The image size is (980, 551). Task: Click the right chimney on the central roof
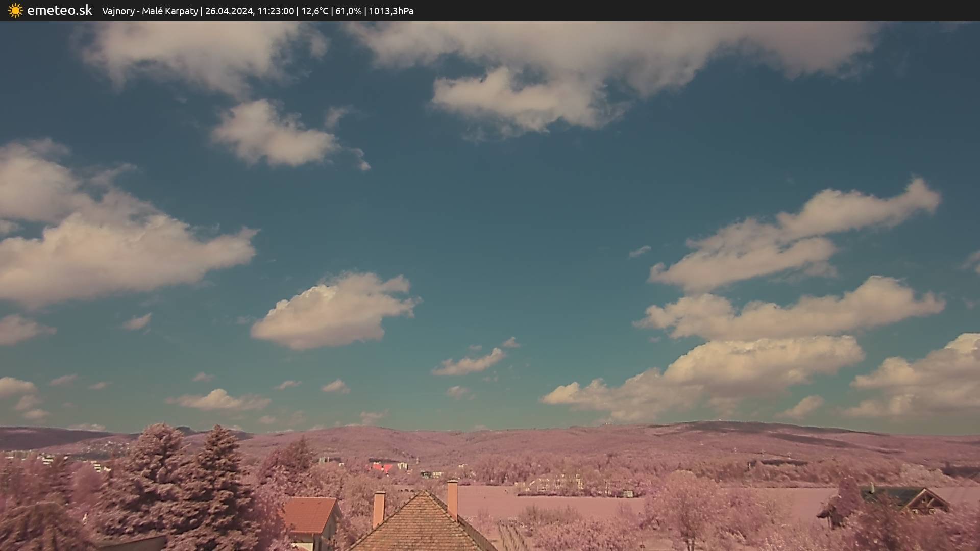[x=452, y=498]
